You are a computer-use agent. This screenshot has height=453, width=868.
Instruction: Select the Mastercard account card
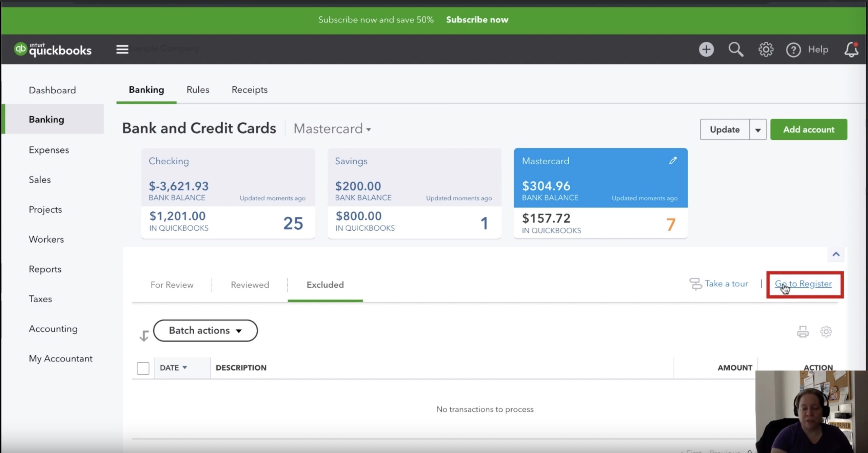pos(600,193)
